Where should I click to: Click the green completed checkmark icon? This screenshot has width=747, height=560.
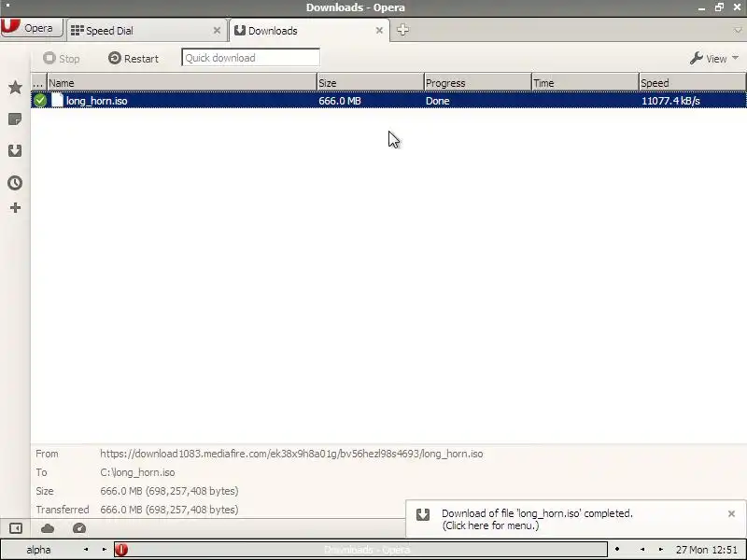coord(40,101)
